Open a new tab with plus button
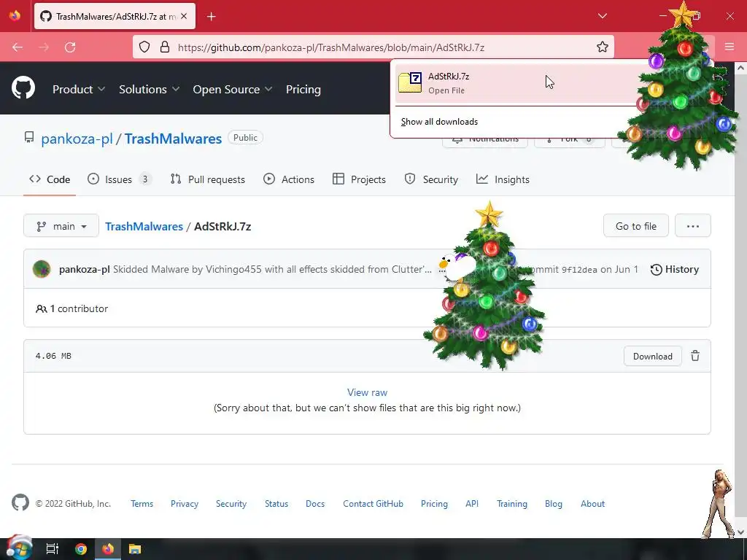 click(x=212, y=17)
